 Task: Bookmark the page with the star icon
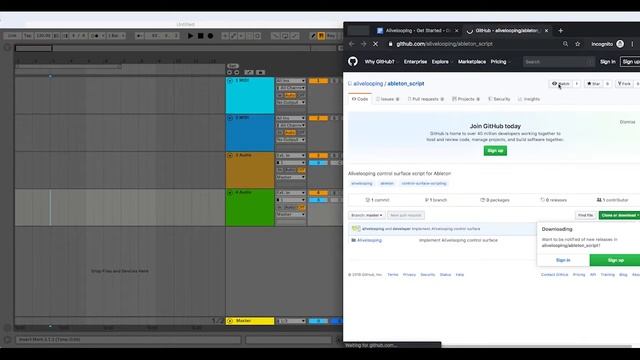578,44
